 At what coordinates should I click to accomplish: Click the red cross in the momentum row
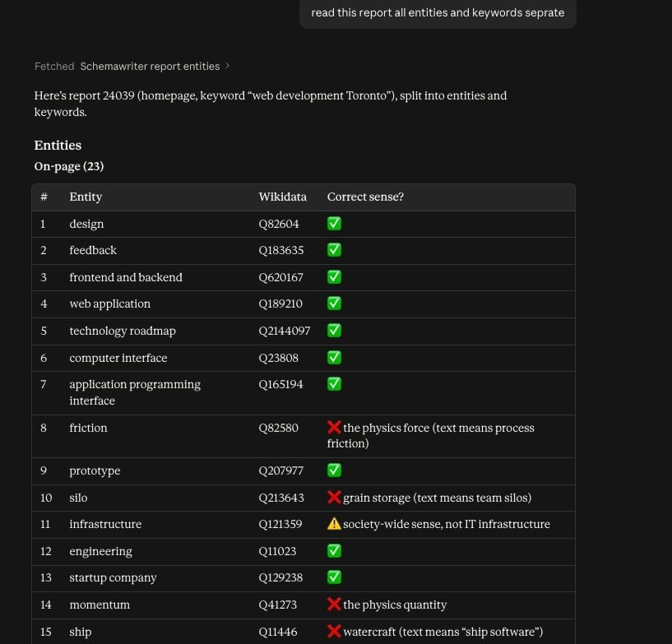(x=334, y=605)
